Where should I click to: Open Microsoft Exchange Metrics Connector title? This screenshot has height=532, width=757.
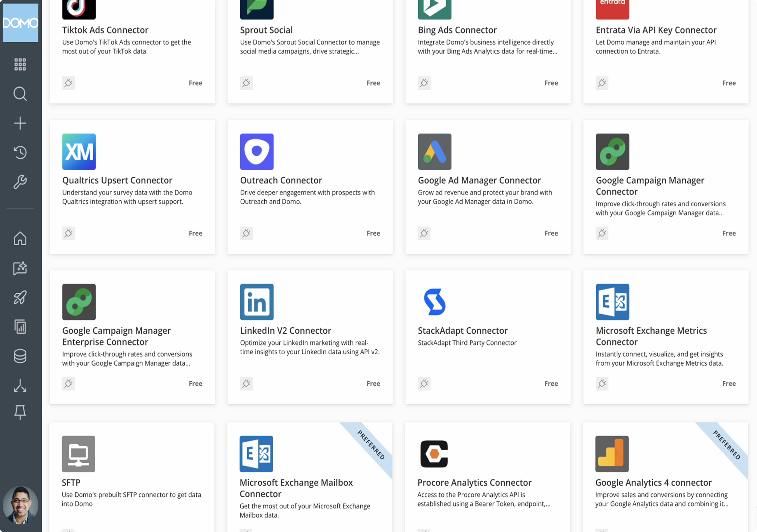pyautogui.click(x=651, y=336)
